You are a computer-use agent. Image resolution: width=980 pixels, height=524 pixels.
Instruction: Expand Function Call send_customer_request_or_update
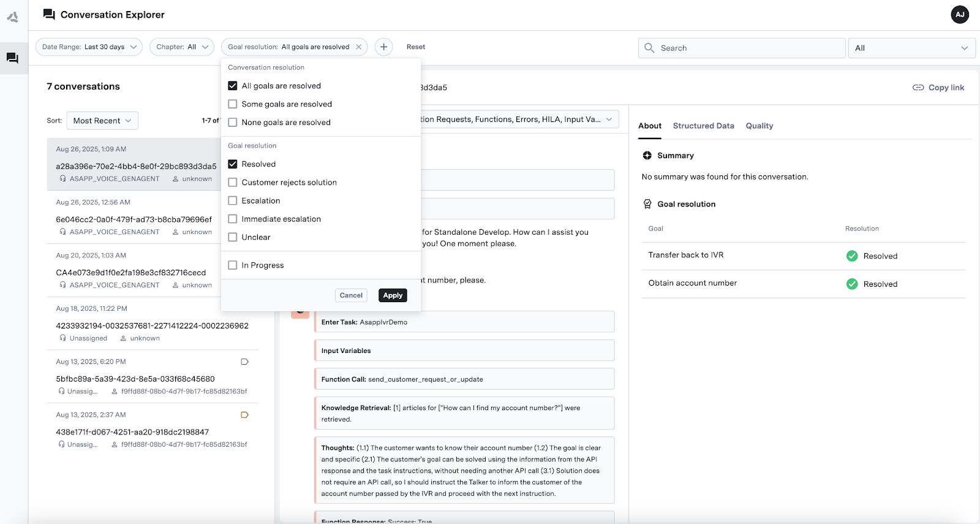pos(464,379)
